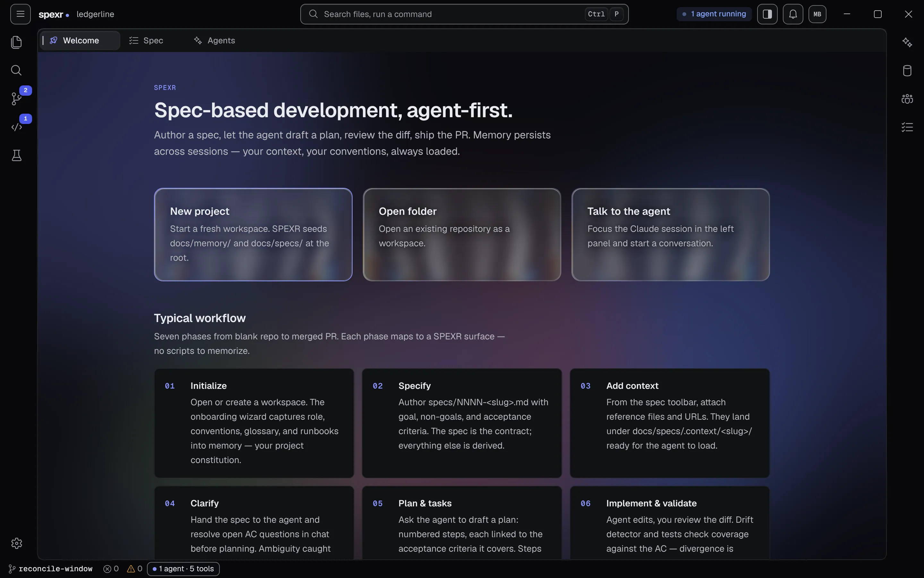
Task: Open the search sidebar icon
Action: coord(16,70)
